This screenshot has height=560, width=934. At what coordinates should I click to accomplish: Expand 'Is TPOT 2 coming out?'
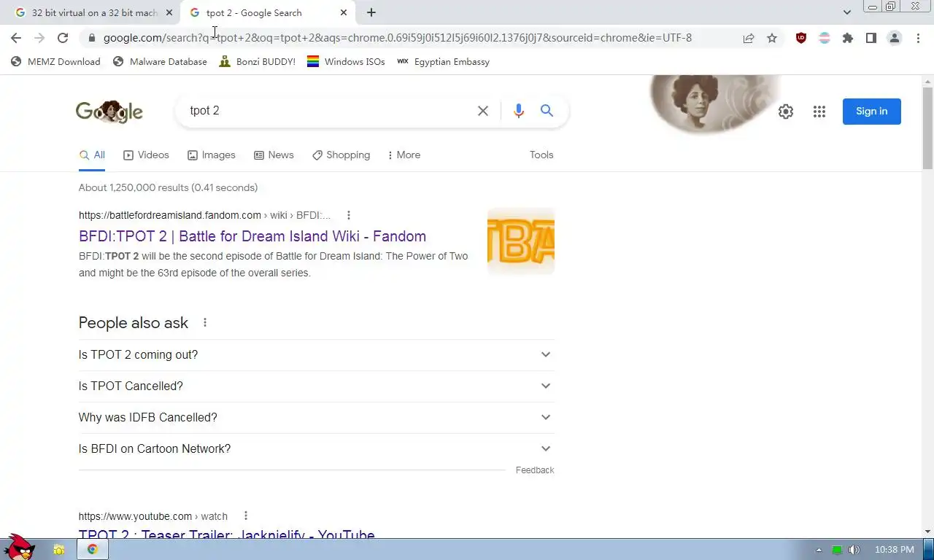pos(317,354)
